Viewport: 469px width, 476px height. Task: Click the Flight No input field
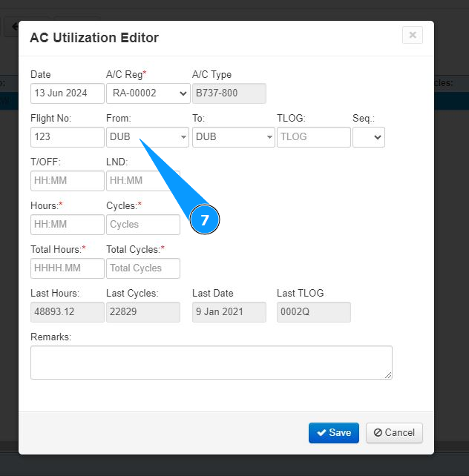[x=67, y=137]
